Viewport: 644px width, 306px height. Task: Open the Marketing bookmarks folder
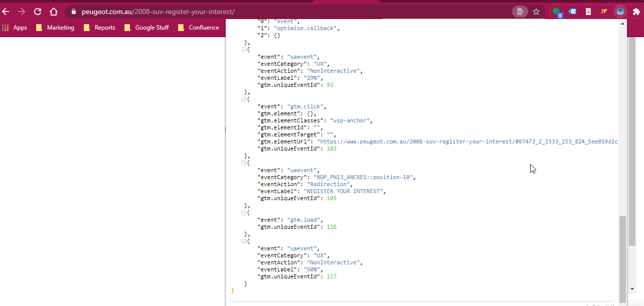pyautogui.click(x=56, y=28)
